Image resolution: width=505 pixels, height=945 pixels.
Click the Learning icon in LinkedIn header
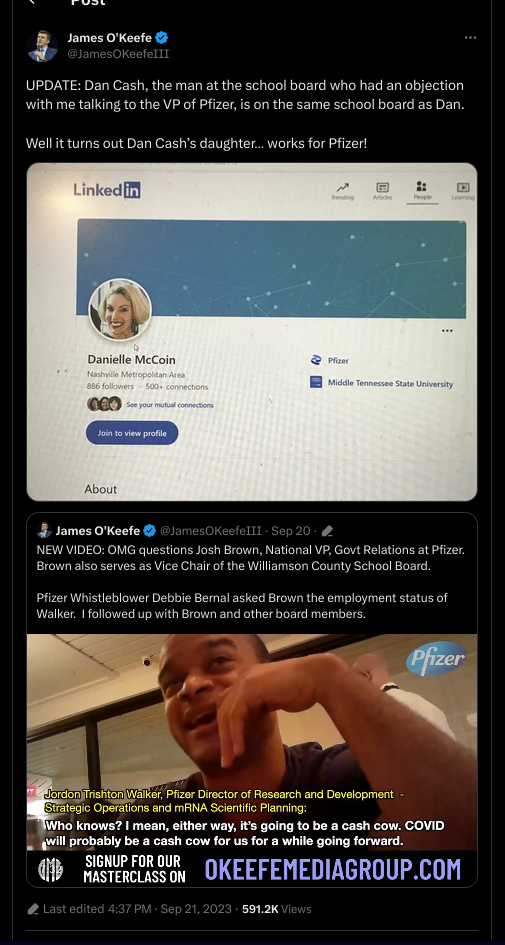[x=463, y=191]
